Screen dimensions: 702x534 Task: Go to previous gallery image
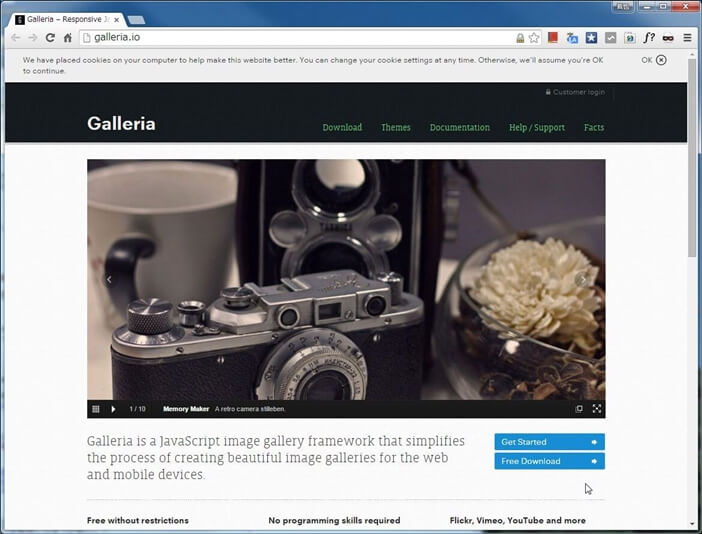point(109,280)
